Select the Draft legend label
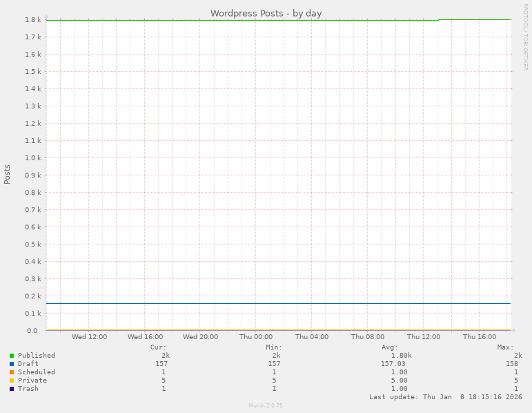Screen dimensions: 532x413 [x=28, y=364]
